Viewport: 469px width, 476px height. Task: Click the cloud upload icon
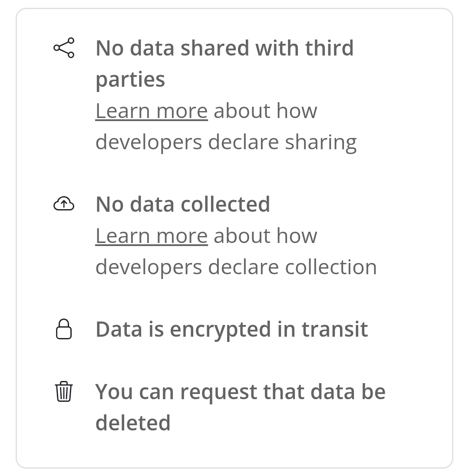click(64, 204)
